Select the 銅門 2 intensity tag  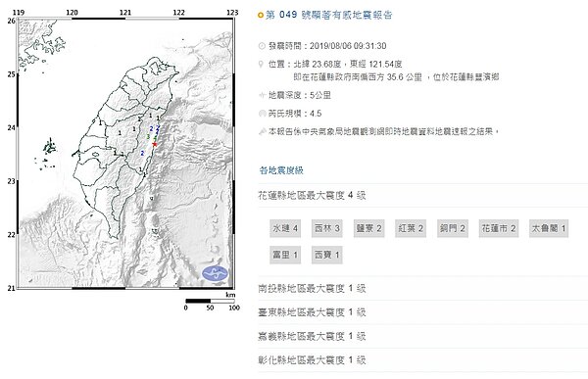pos(452,228)
